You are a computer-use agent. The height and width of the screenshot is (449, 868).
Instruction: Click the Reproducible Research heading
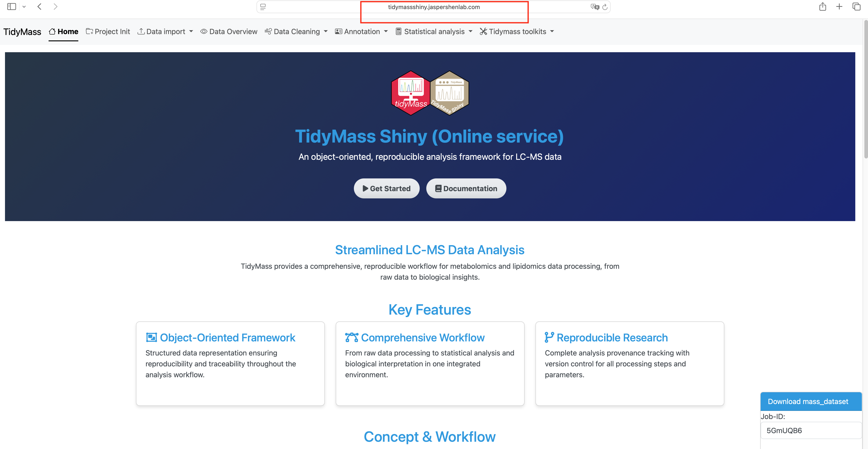click(x=612, y=337)
